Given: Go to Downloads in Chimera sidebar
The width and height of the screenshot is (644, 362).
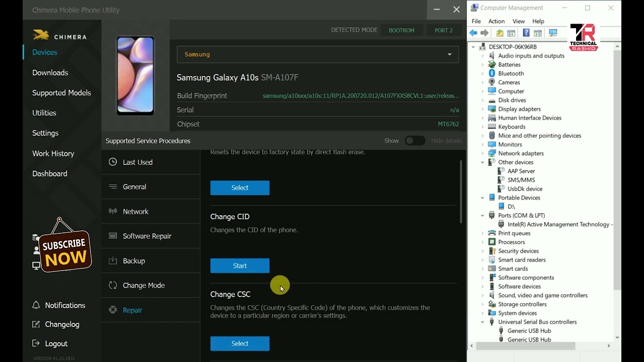Looking at the screenshot, I should pos(50,72).
